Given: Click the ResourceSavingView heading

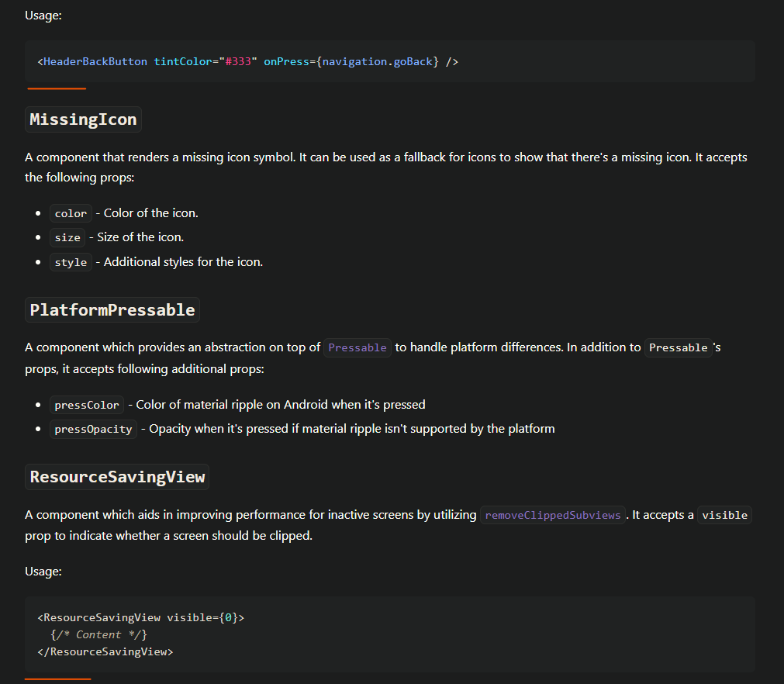Looking at the screenshot, I should [117, 477].
